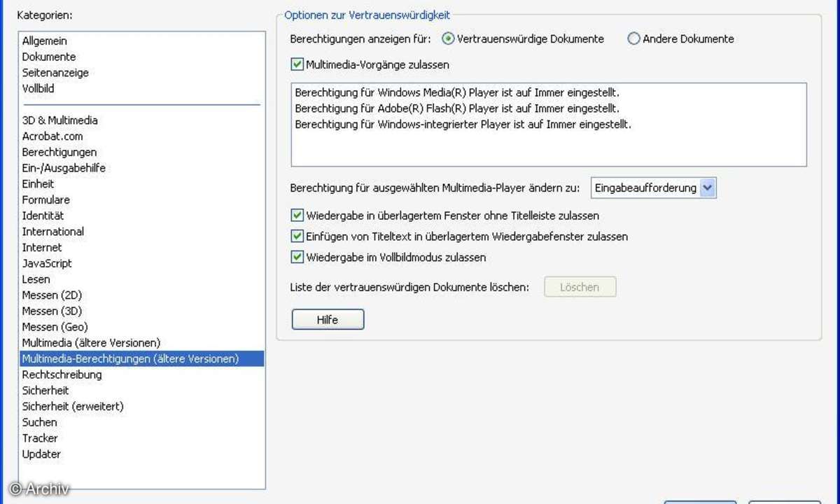Select Tracker category
The width and height of the screenshot is (840, 504).
click(x=40, y=438)
